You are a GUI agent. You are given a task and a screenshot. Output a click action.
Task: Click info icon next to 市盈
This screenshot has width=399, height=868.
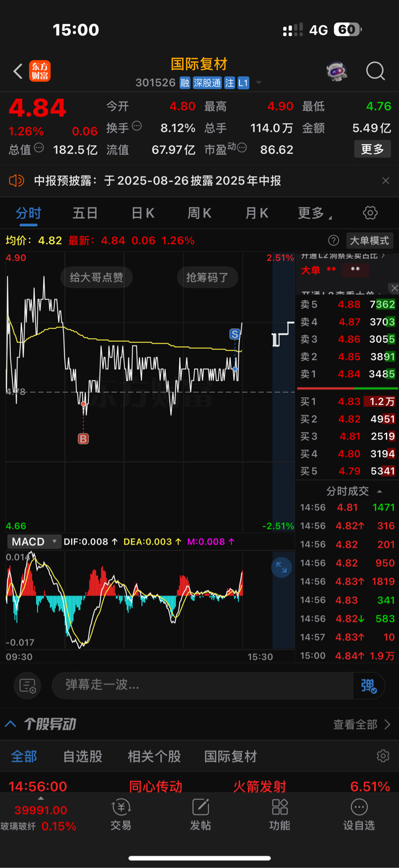coord(242,148)
